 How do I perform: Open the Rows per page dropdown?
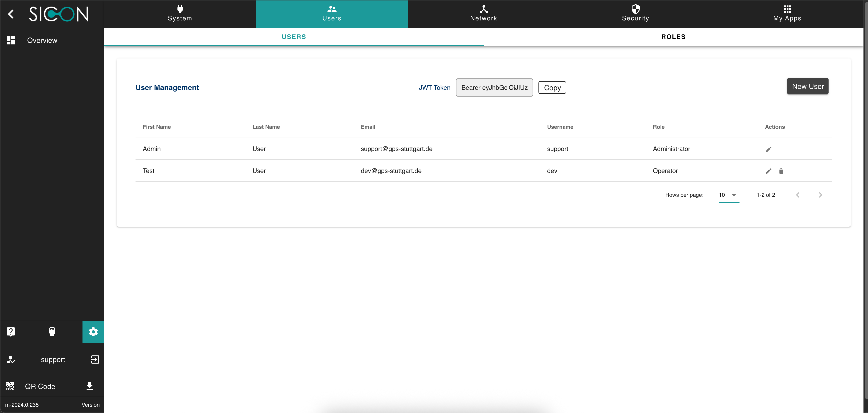(x=729, y=195)
